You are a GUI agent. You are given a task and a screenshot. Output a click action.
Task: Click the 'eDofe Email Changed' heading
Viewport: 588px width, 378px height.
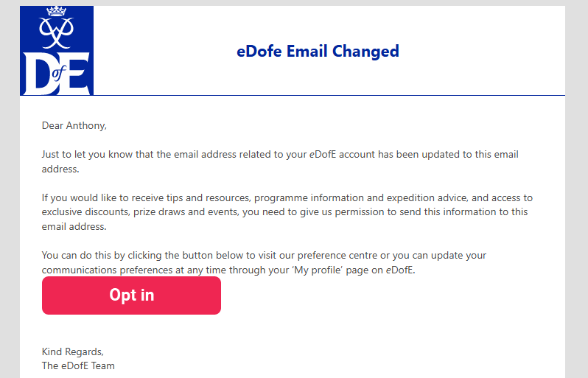[x=318, y=51]
